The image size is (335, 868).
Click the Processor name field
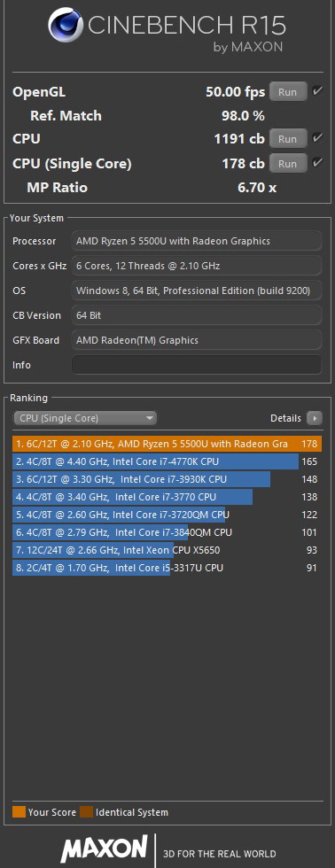(197, 241)
